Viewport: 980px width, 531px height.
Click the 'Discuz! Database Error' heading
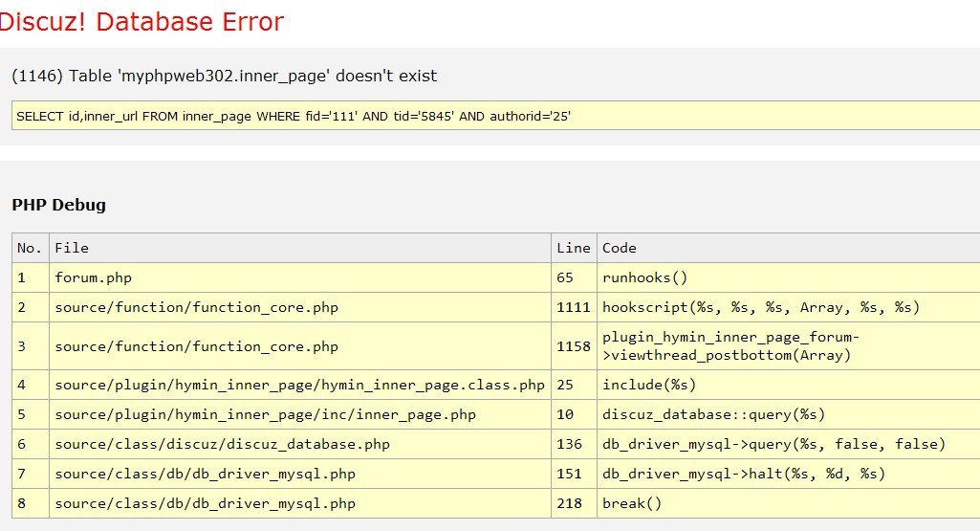click(142, 22)
